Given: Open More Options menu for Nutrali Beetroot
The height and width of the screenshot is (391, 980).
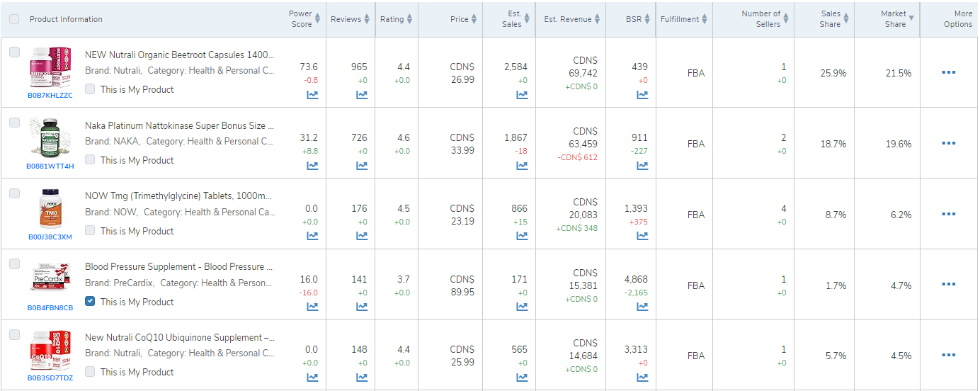Looking at the screenshot, I should pos(949,73).
